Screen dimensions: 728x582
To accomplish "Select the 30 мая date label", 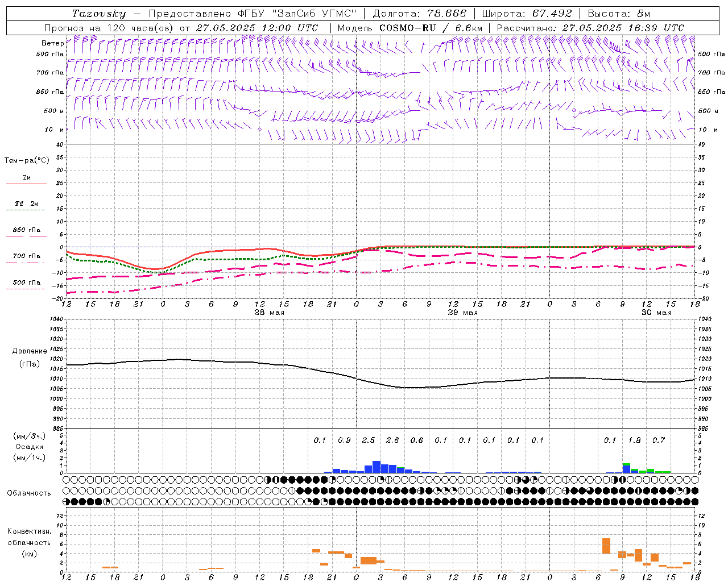I will pyautogui.click(x=656, y=313).
